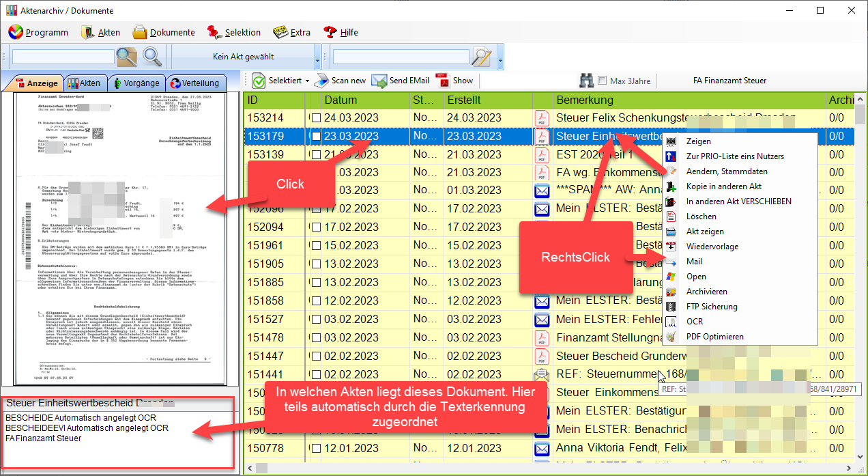
Task: Click the PDF icon in row 151478
Action: [542, 337]
